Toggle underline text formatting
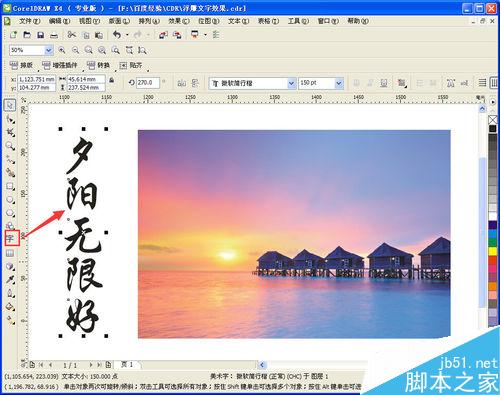 (384, 83)
